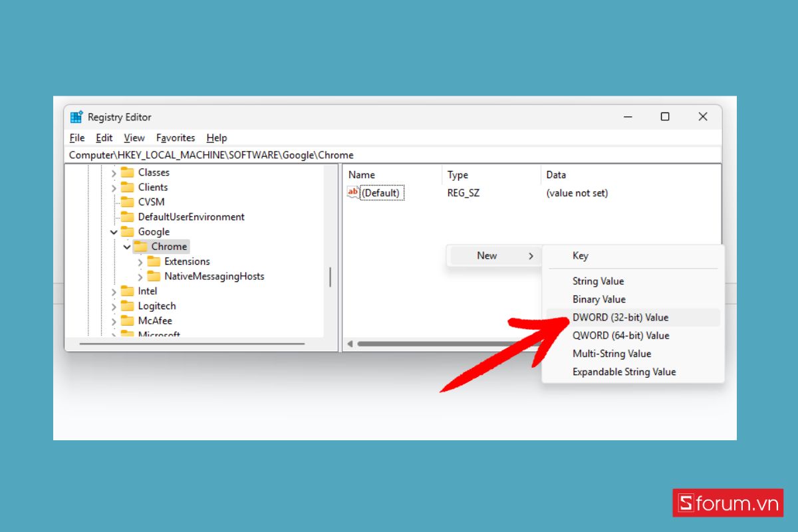Choose Key from the New submenu
798x532 pixels.
click(x=632, y=255)
